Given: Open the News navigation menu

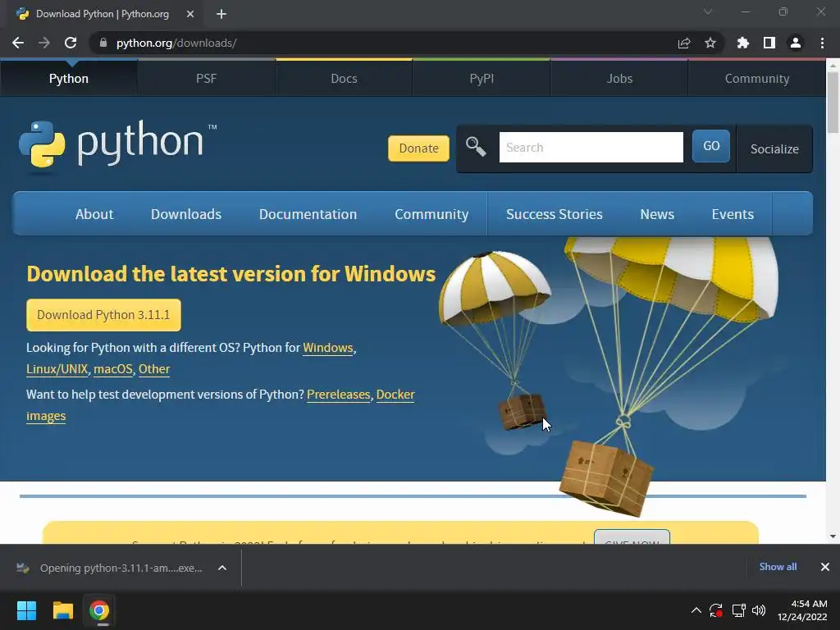Looking at the screenshot, I should [657, 214].
